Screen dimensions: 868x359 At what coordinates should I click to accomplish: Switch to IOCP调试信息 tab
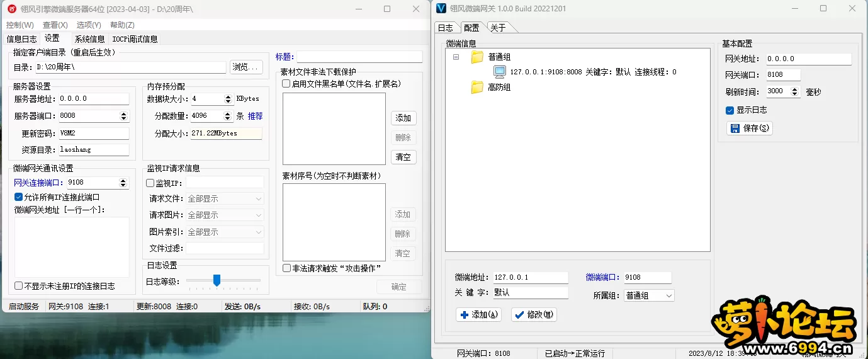point(135,39)
